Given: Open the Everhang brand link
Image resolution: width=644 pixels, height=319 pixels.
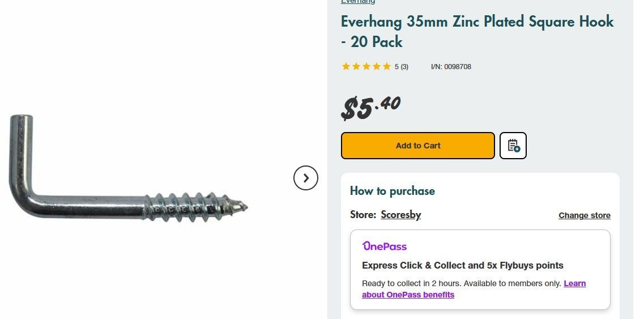Looking at the screenshot, I should click(357, 2).
